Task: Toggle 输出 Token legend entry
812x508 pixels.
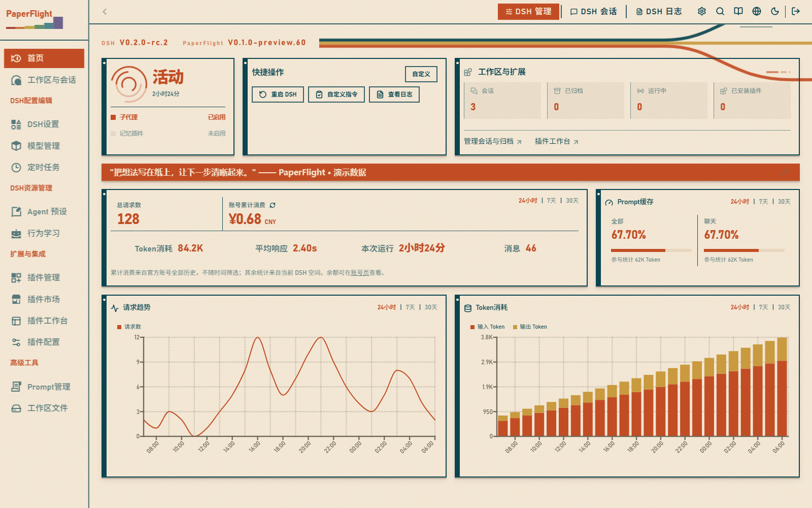Action: point(530,327)
